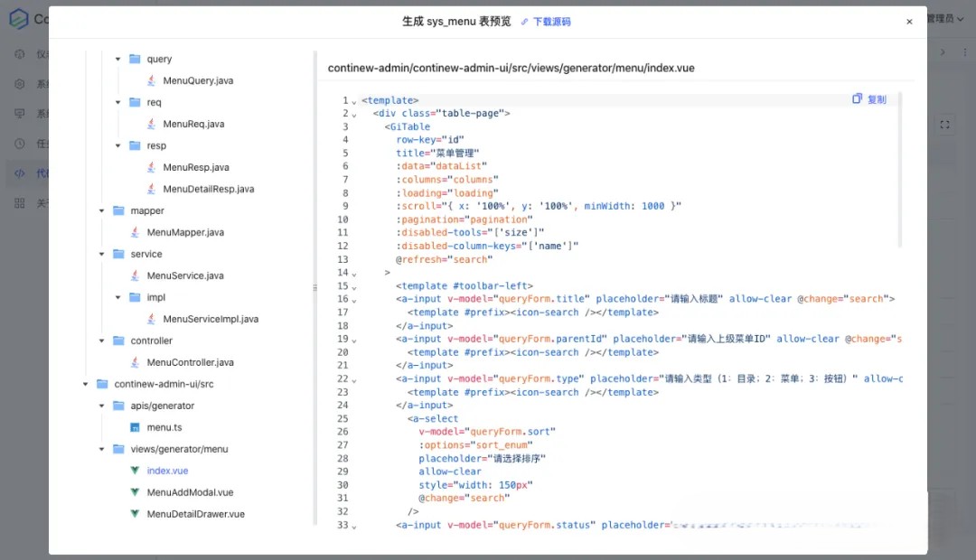The image size is (976, 560).
Task: Open the MenuController.java file
Action: [x=190, y=362]
